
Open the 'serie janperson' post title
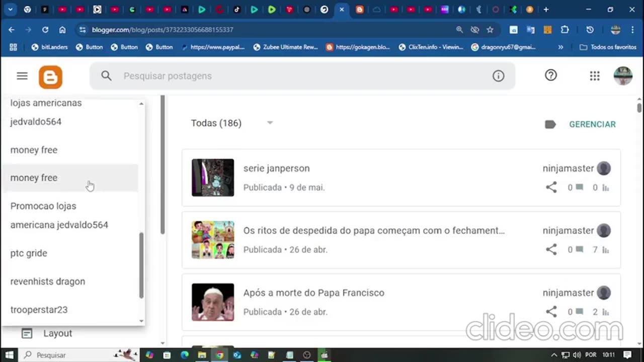277,168
